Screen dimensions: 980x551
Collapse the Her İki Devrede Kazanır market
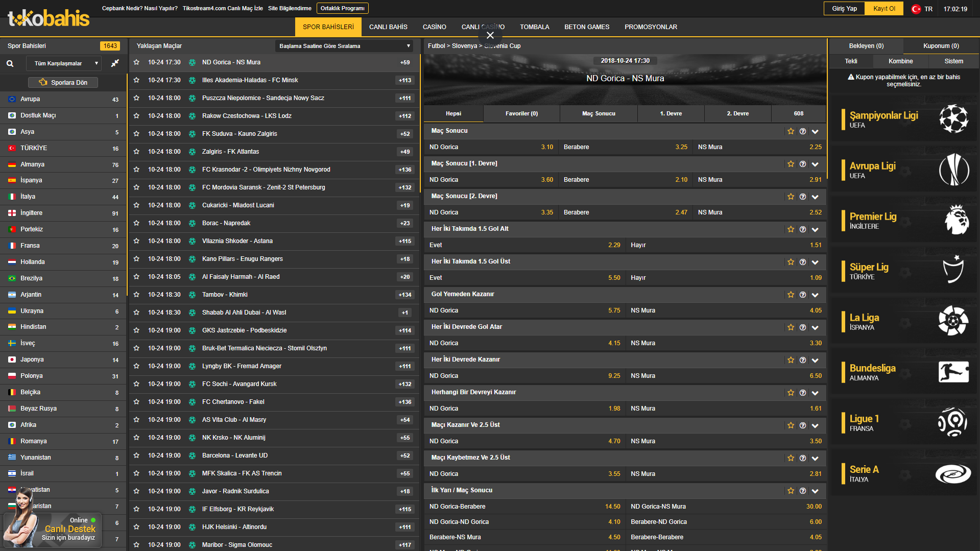click(x=815, y=360)
